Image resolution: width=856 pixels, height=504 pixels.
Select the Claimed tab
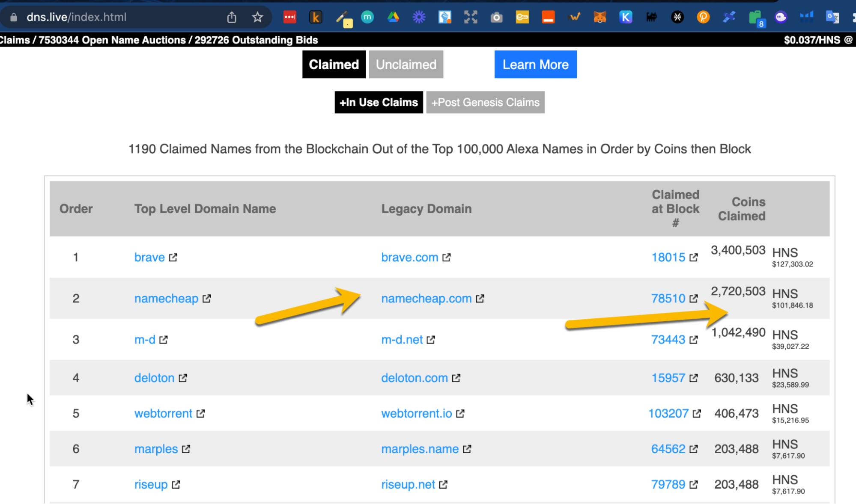pos(334,65)
